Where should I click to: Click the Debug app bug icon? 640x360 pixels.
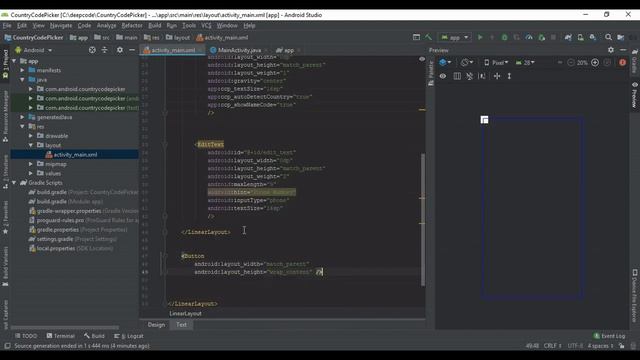[504, 37]
